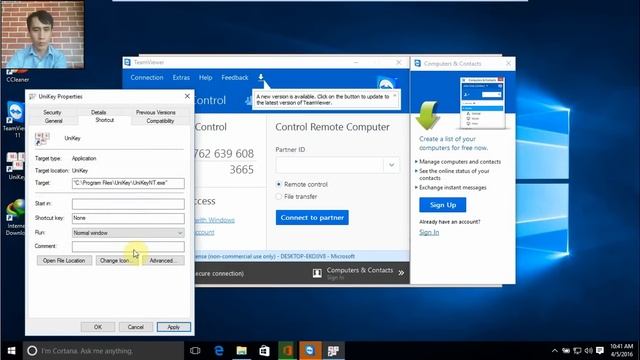Click the TeamViewer title bar logo icon
Screen dimensions: 640x360
pos(127,62)
